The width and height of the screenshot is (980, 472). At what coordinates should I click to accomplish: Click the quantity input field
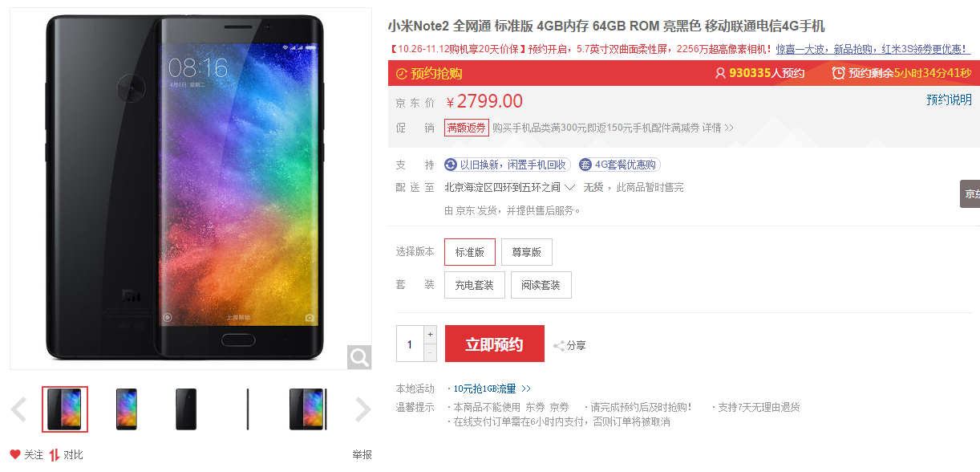pos(410,344)
